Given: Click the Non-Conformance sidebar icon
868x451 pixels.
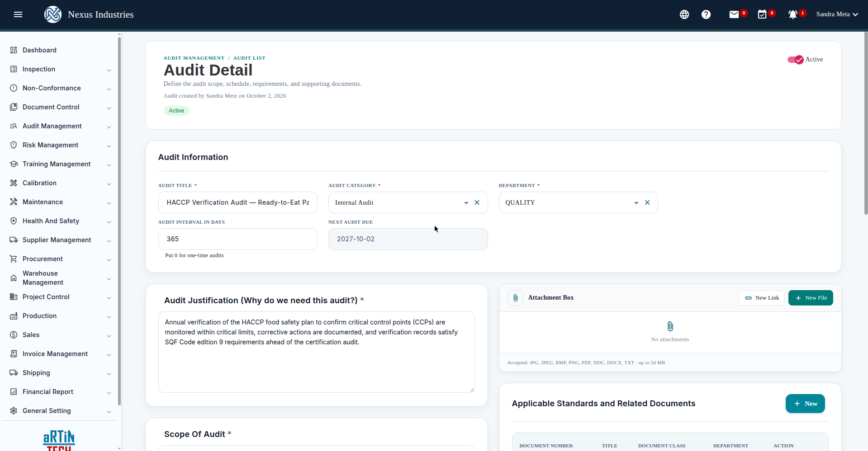Looking at the screenshot, I should pyautogui.click(x=14, y=88).
